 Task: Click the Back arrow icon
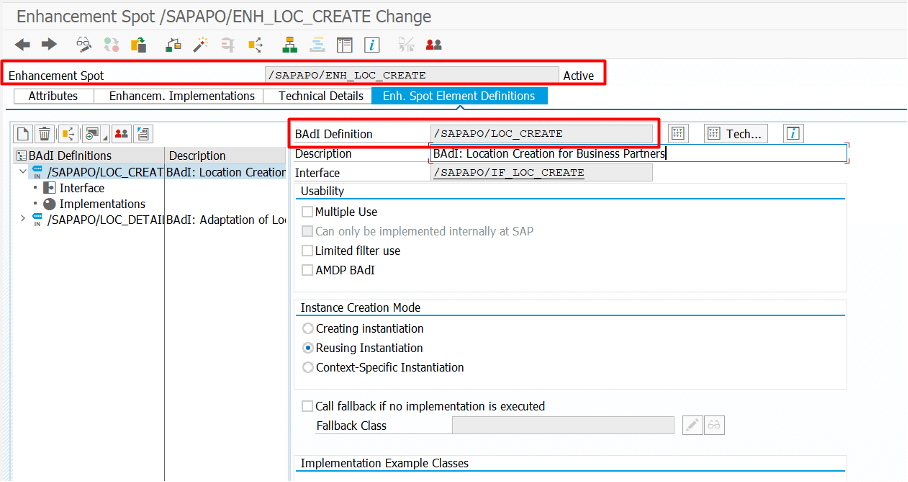22,45
